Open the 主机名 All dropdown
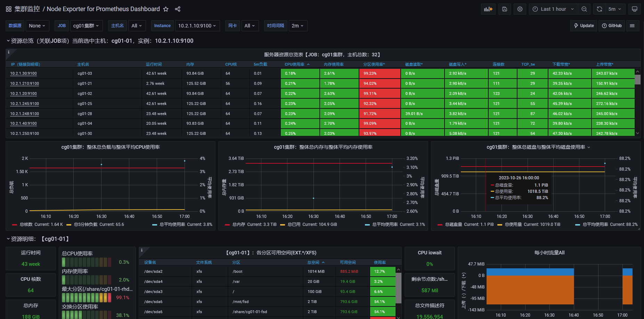 tap(137, 26)
